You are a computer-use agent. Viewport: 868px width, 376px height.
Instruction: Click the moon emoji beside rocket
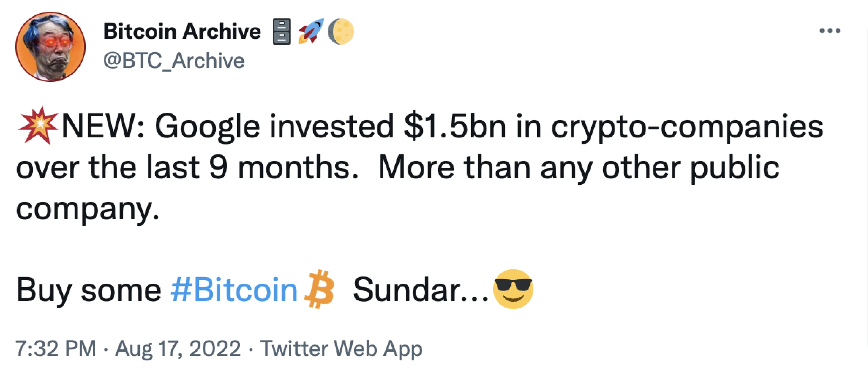(x=341, y=31)
